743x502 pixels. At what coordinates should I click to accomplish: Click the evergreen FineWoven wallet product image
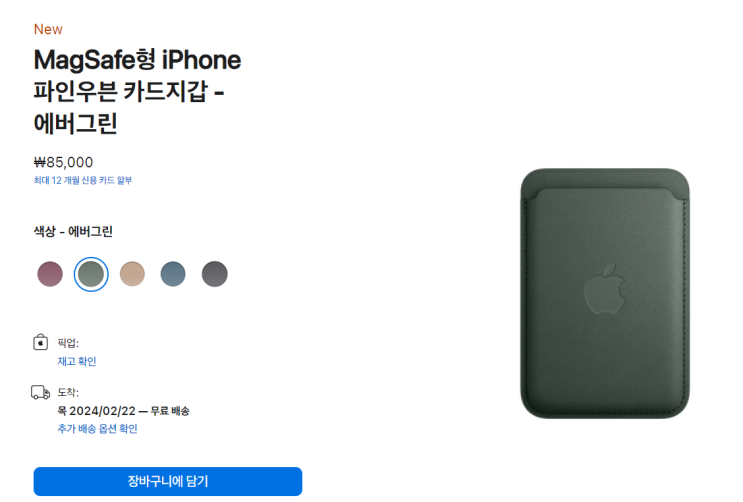tap(605, 293)
